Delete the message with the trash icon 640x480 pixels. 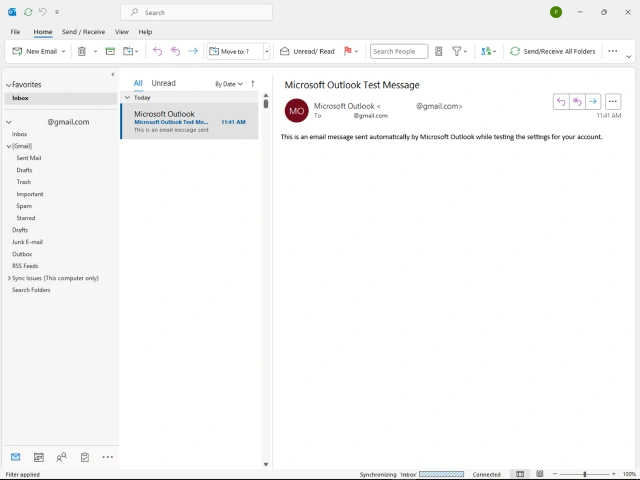(x=82, y=51)
